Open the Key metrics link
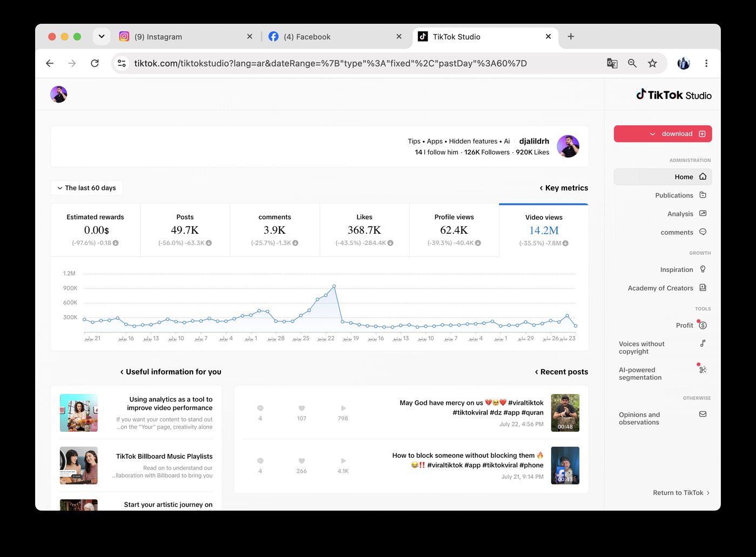 point(564,188)
